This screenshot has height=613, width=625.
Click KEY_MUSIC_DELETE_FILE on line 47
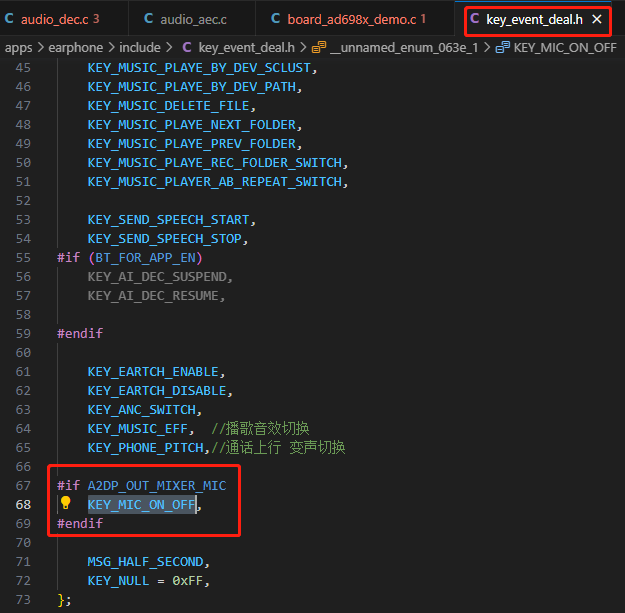pyautogui.click(x=168, y=106)
